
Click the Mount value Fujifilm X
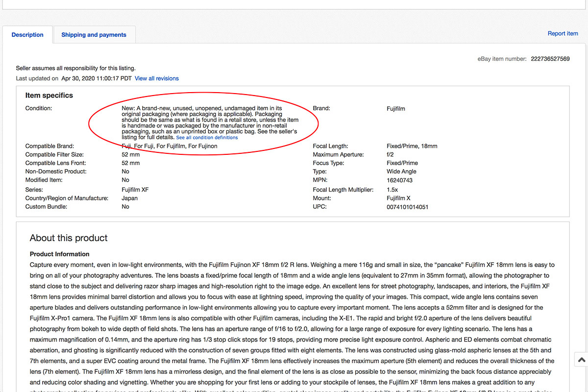coord(398,198)
